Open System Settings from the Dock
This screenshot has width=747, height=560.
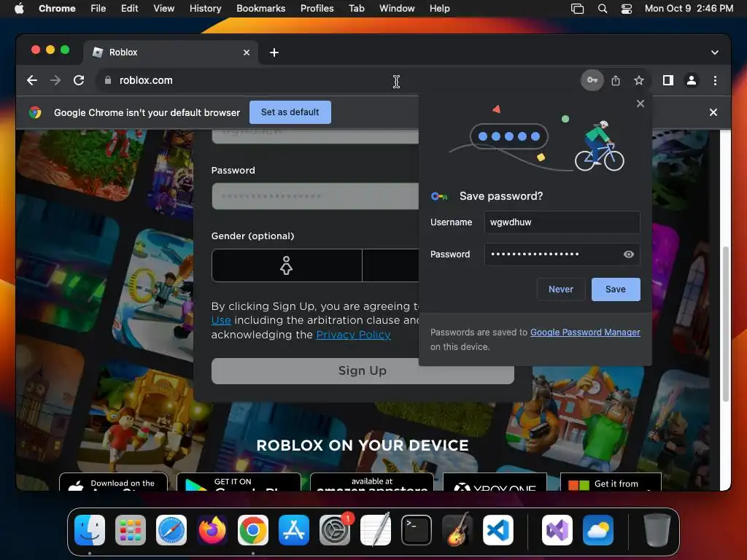click(335, 530)
